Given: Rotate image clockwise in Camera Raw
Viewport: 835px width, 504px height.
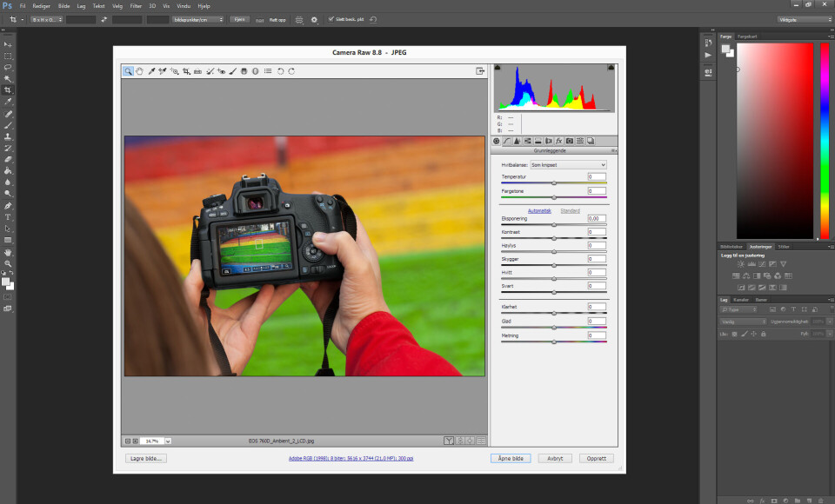Looking at the screenshot, I should pos(291,71).
